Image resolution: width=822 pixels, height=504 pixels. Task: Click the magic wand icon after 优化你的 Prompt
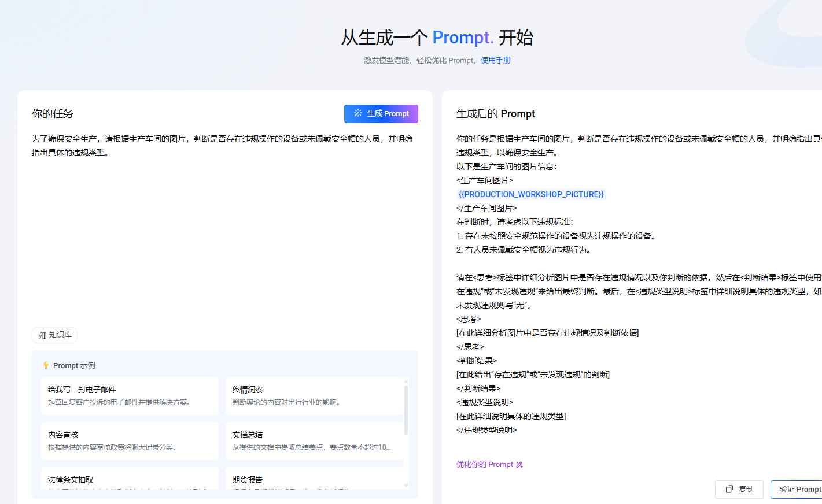(x=519, y=465)
